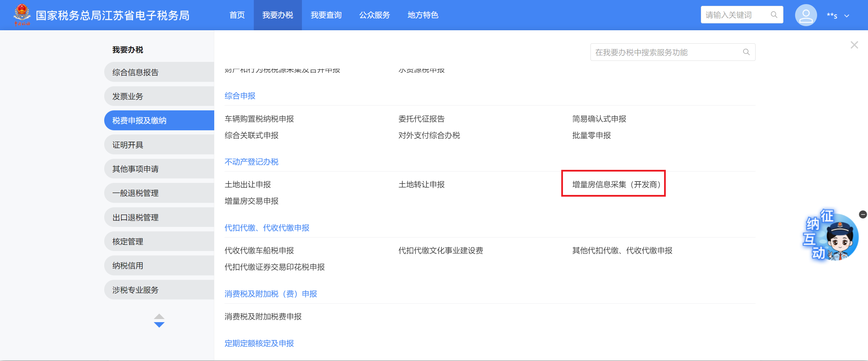Click 批量零申报 link
The height and width of the screenshot is (361, 868).
click(591, 135)
